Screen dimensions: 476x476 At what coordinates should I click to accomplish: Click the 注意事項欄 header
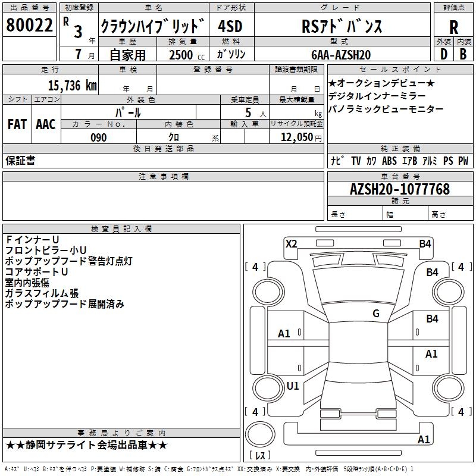(163, 176)
